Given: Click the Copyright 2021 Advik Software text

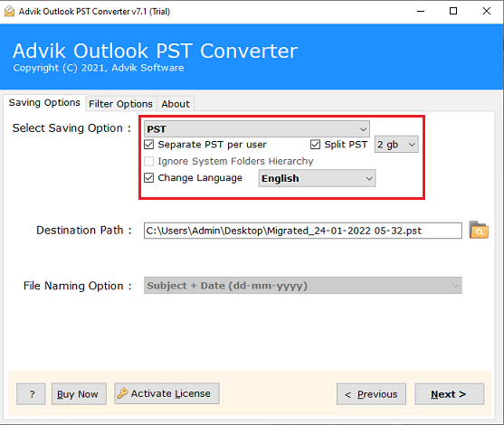Looking at the screenshot, I should point(99,68).
